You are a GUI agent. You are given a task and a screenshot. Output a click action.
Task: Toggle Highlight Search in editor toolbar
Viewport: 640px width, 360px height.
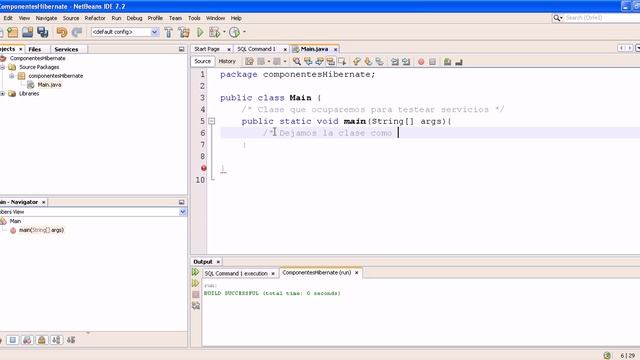click(331, 62)
